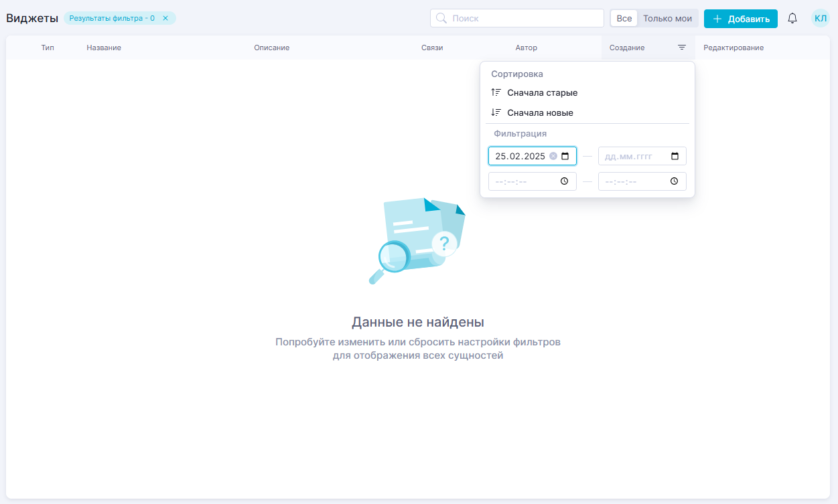Click the filter icon in Создание column
This screenshot has height=504, width=838.
tap(681, 48)
